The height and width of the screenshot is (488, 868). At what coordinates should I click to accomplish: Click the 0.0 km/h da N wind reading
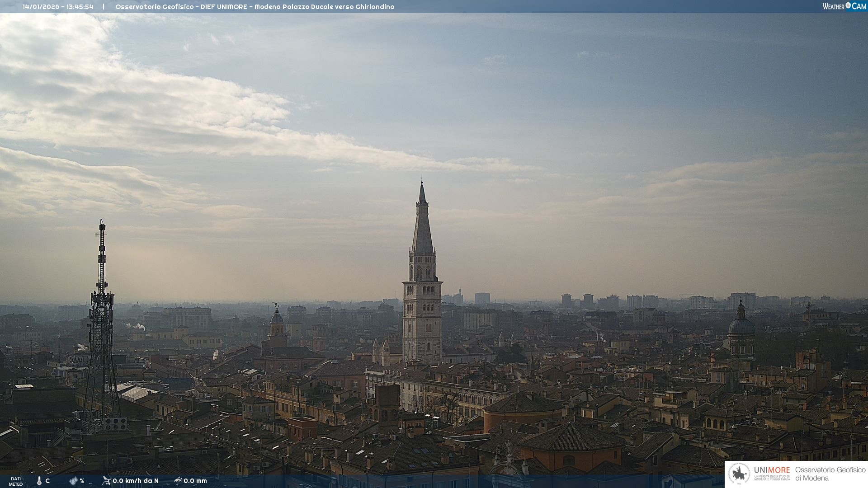pyautogui.click(x=136, y=481)
